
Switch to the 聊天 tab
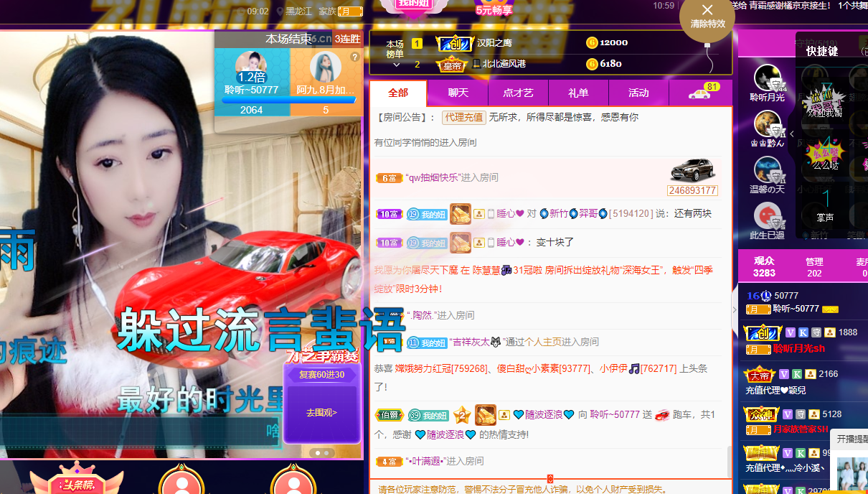(x=458, y=93)
